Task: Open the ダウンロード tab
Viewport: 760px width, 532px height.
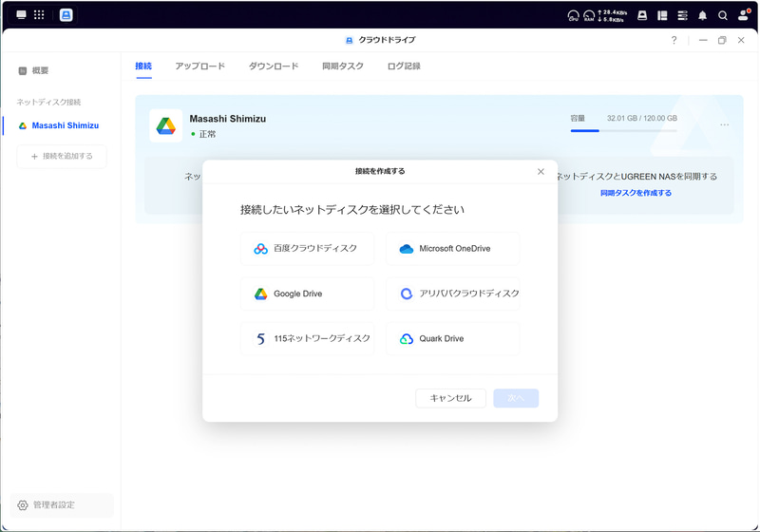Action: point(274,66)
